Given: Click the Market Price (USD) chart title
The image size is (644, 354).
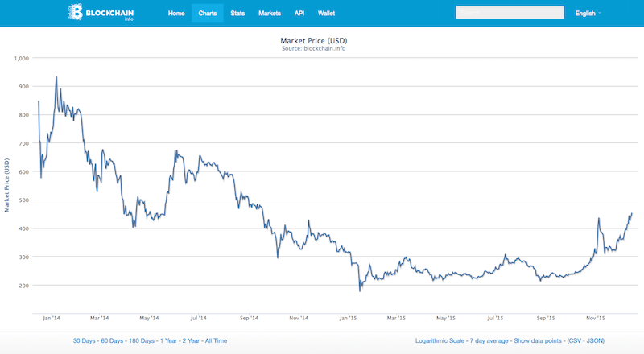Looking at the screenshot, I should (x=314, y=41).
